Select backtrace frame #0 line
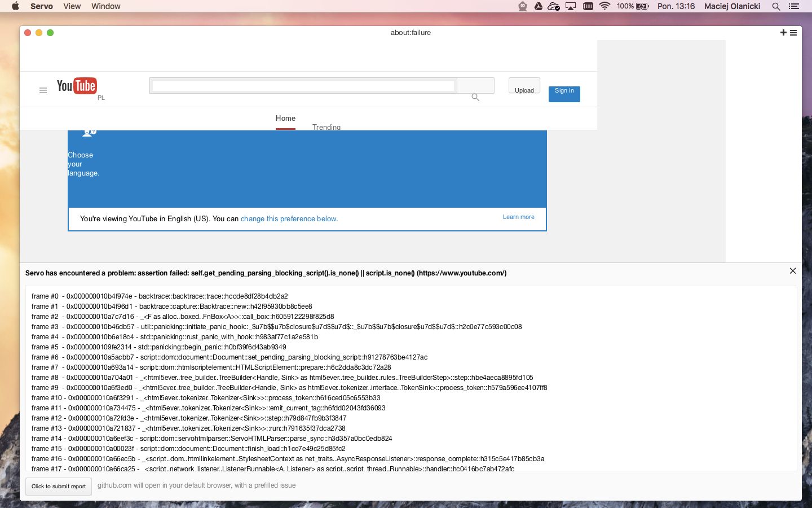Screen dimensions: 812x508 coord(160,296)
